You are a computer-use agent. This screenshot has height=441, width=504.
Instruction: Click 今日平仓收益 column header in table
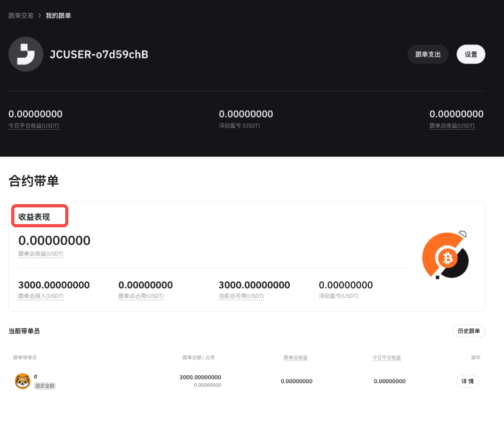coord(386,358)
